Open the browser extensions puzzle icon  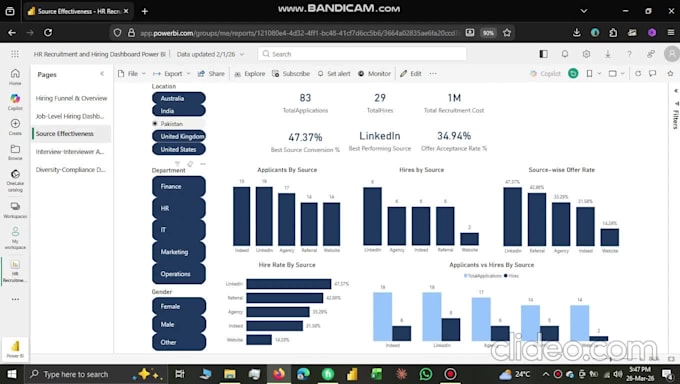(613, 33)
